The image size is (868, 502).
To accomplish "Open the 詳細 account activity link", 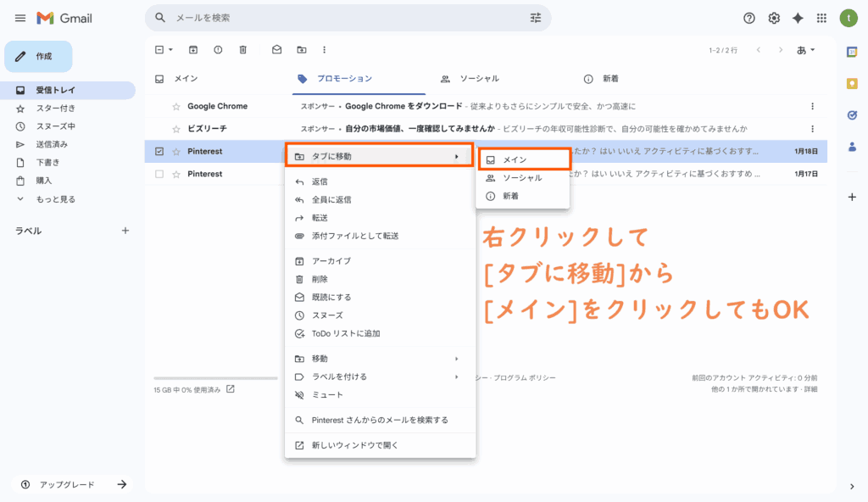I will (x=810, y=389).
